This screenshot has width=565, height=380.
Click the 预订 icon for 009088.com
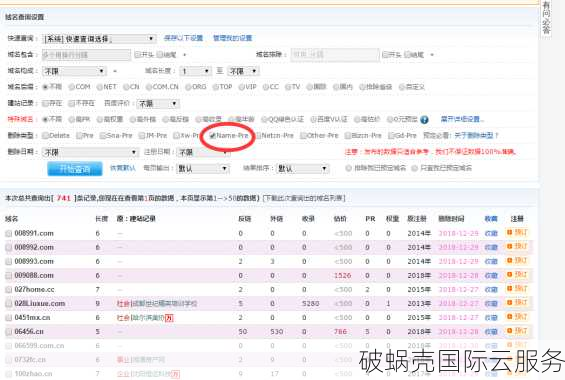[x=517, y=275]
